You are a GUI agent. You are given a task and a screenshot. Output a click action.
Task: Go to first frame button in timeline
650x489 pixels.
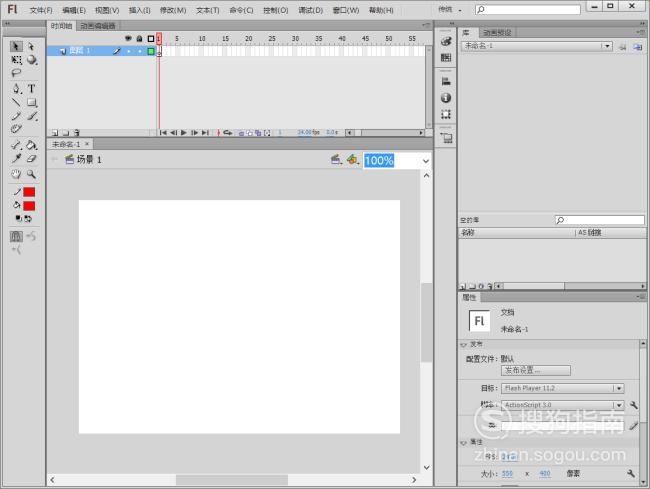tap(163, 133)
